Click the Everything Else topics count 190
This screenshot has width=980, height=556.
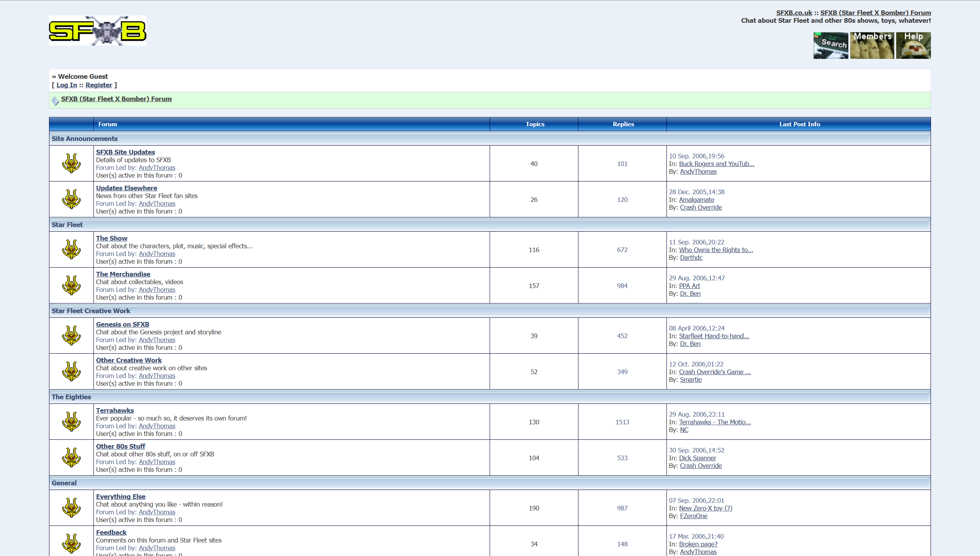(x=534, y=508)
